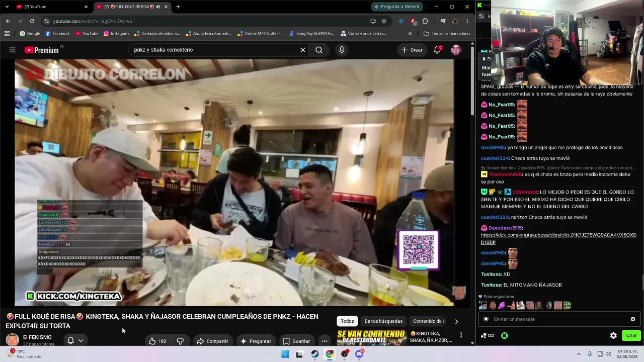This screenshot has height=362, width=644.
Task: Open YouTube notifications bell
Action: tap(437, 50)
